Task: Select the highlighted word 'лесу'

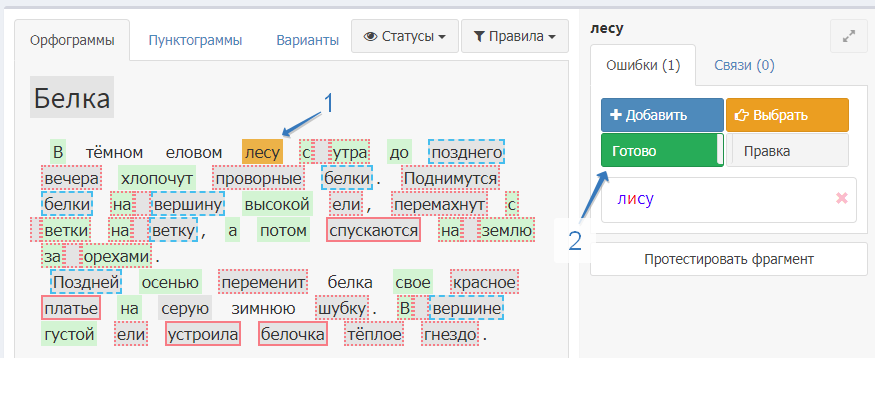Action: click(x=262, y=152)
